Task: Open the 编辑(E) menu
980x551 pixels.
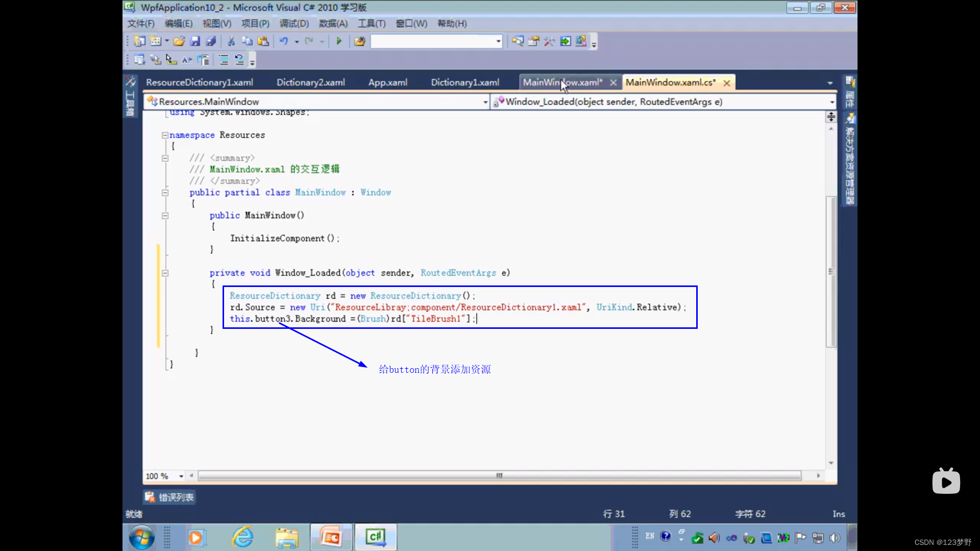Action: point(179,23)
